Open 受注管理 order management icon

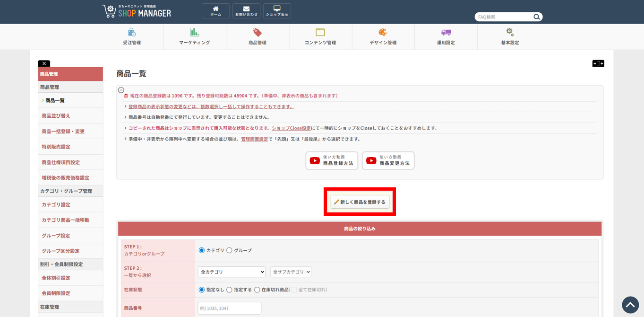point(132,33)
